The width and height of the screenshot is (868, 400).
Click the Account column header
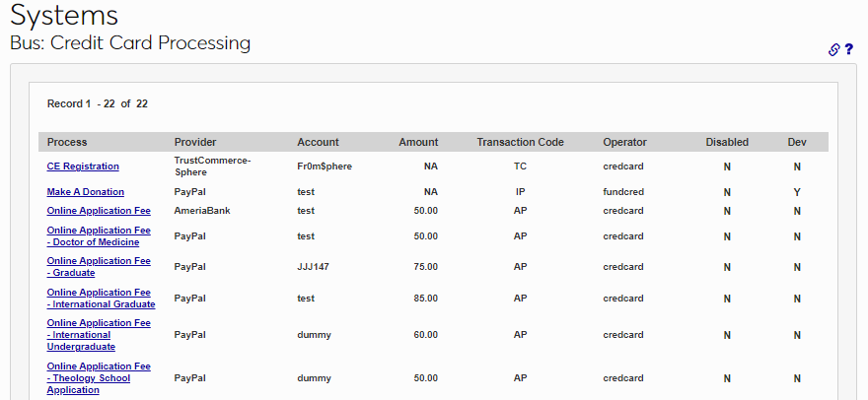pyautogui.click(x=318, y=142)
